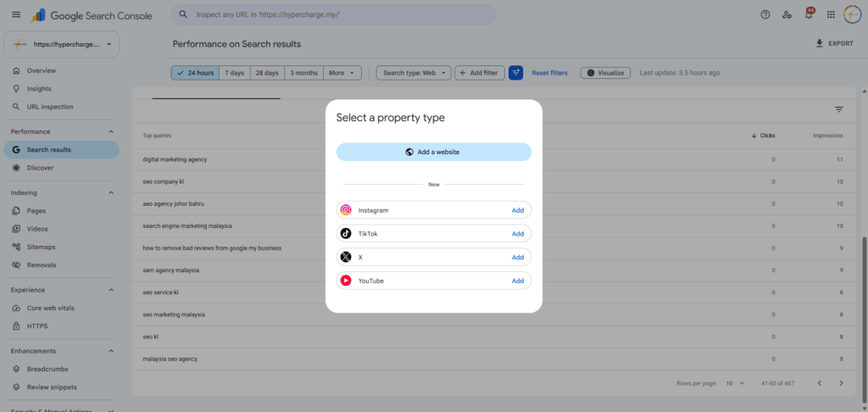Click the Inspect any URL search field

pyautogui.click(x=334, y=14)
